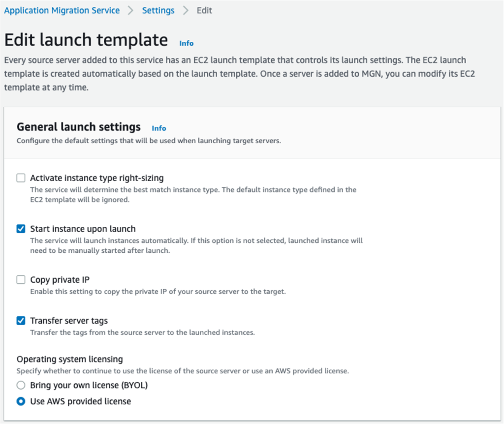The height and width of the screenshot is (424, 504).
Task: Navigate to "Settings" via breadcrumb
Action: click(x=158, y=10)
